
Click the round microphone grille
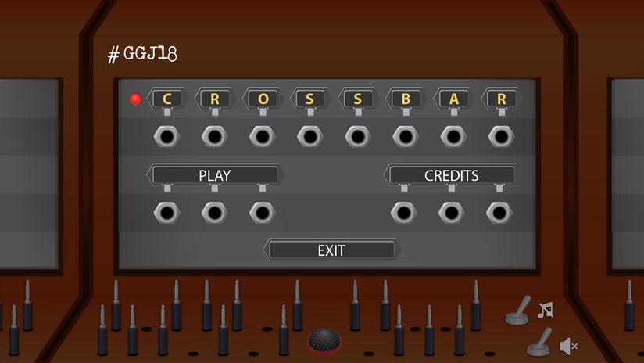coord(324,340)
